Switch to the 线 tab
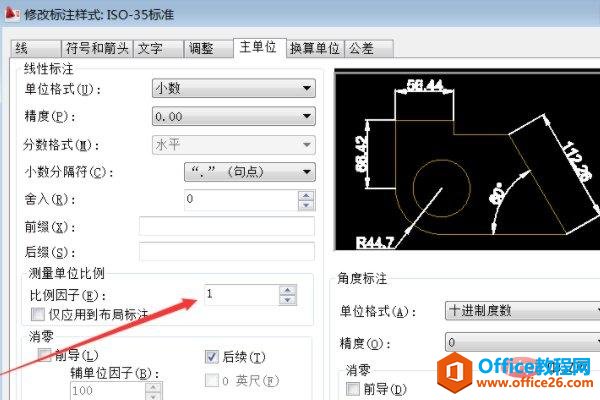 click(36, 49)
